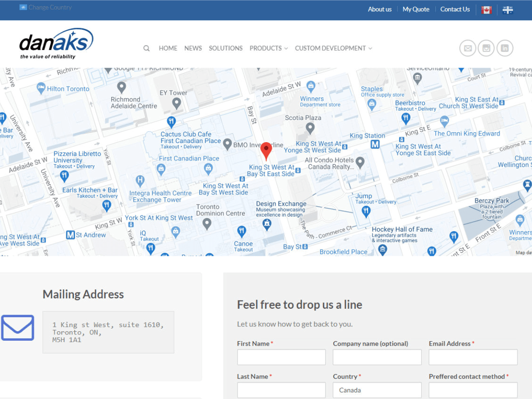Click the First Name input field
The image size is (532, 399).
281,357
